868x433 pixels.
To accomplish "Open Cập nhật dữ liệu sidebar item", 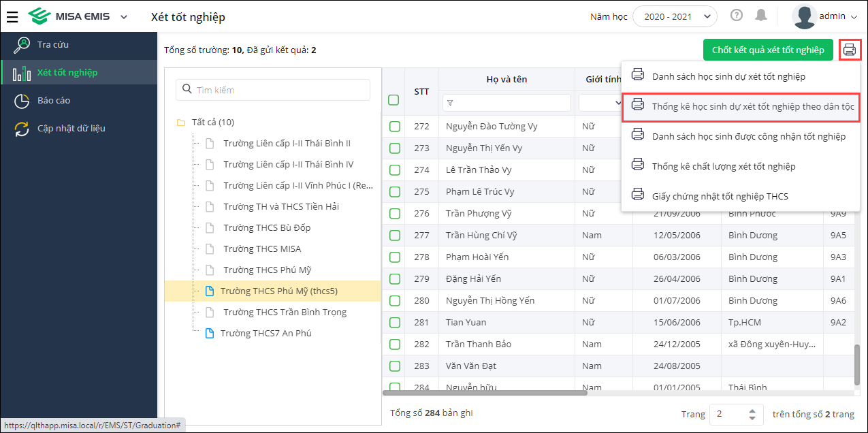I will pyautogui.click(x=71, y=129).
